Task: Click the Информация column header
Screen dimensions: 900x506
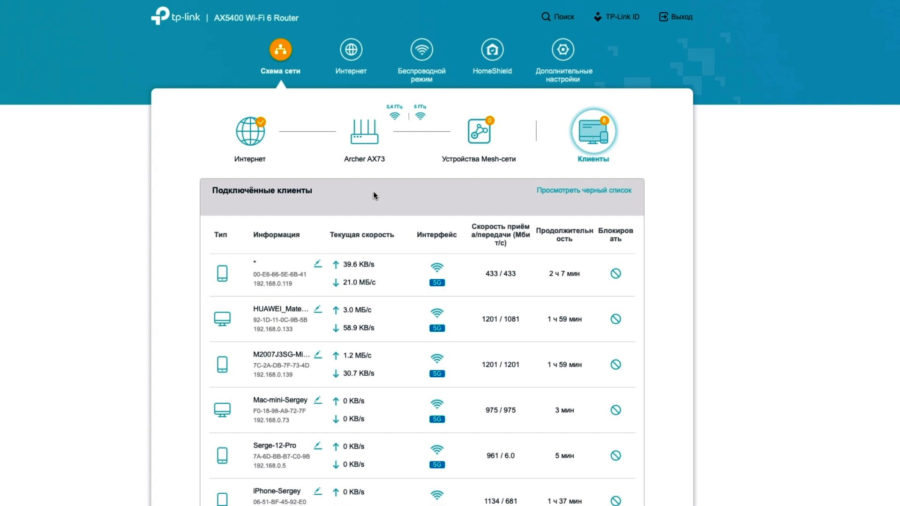Action: pyautogui.click(x=277, y=235)
